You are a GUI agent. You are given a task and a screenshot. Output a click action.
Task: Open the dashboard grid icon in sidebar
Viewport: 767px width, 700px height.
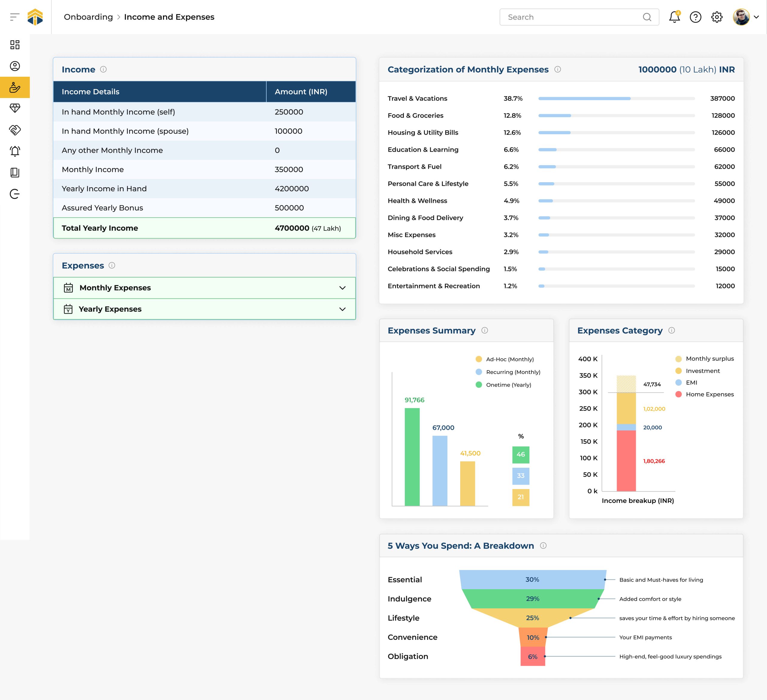coord(15,45)
